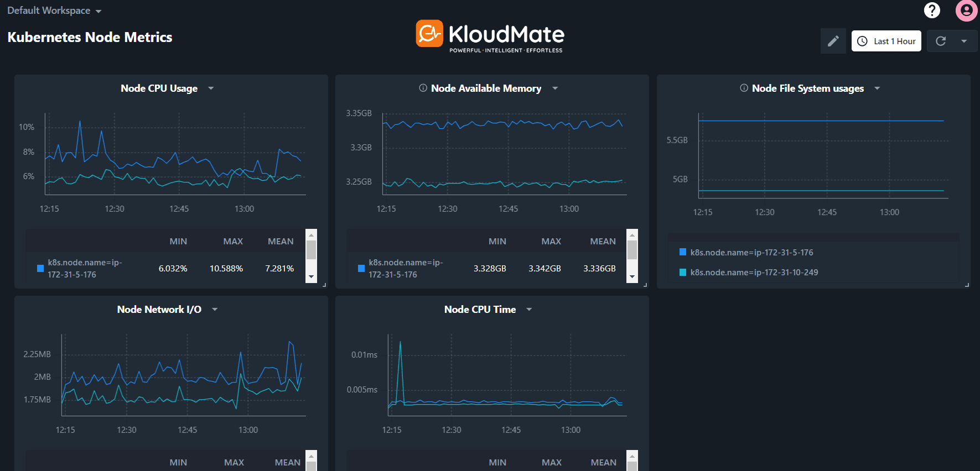Sort Node CPU Usage legend by MIN
This screenshot has height=471, width=980.
point(178,241)
